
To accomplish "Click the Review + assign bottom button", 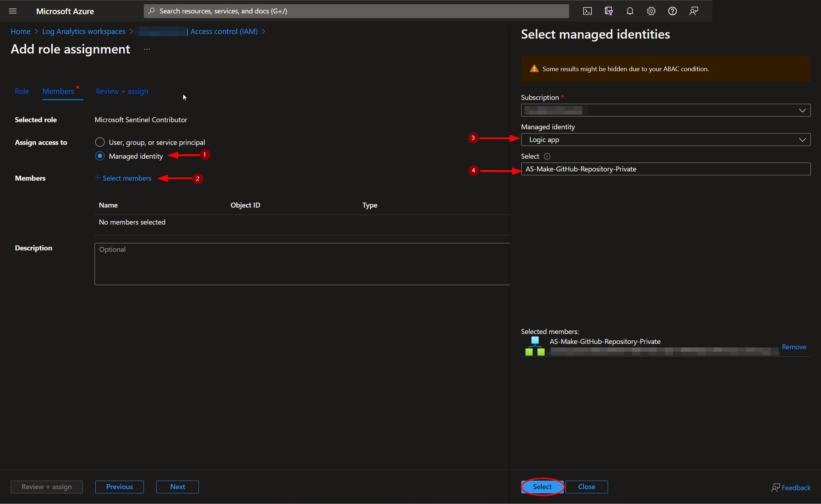I will click(47, 487).
